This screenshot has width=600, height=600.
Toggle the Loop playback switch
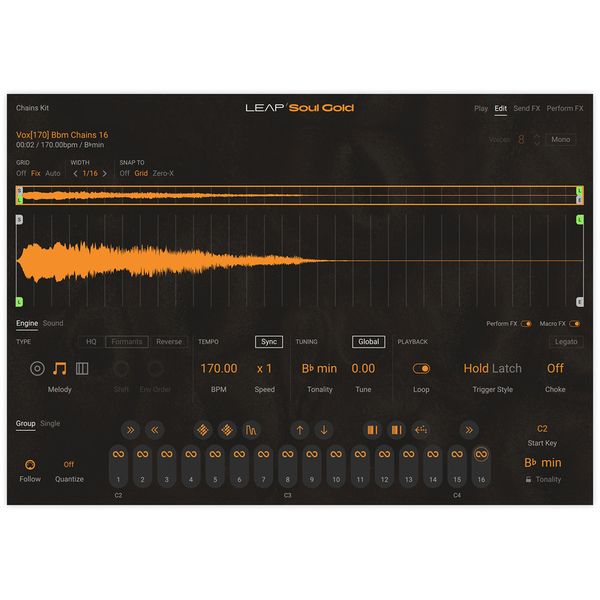[421, 368]
